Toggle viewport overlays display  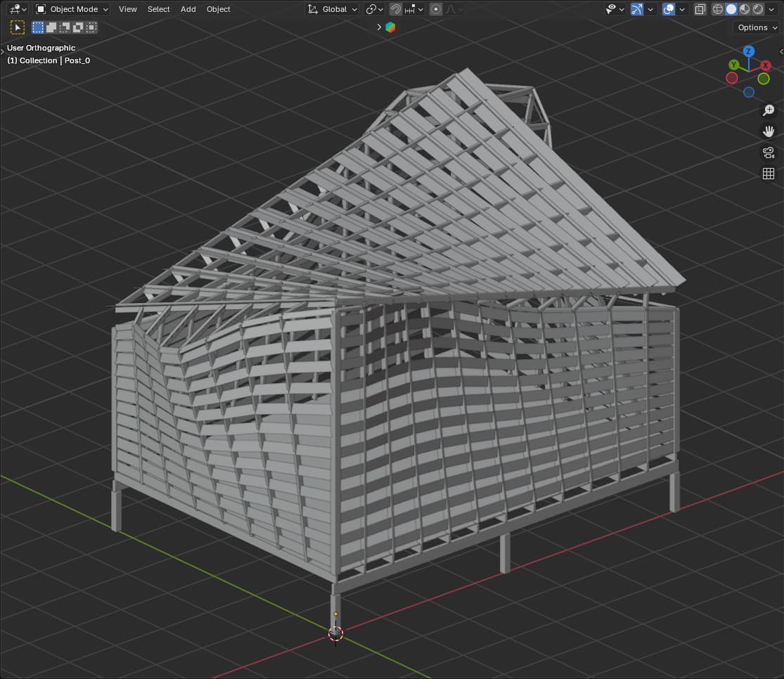coord(669,9)
